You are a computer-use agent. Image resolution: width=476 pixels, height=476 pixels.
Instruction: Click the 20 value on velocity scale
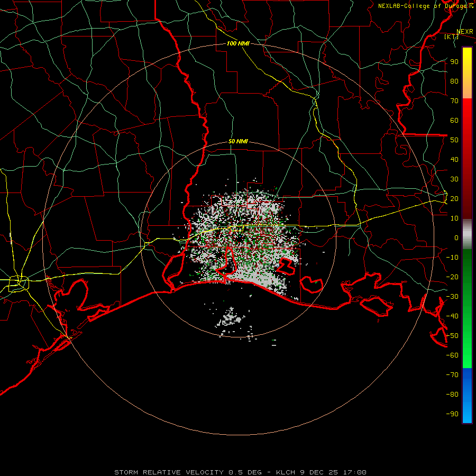coord(454,199)
